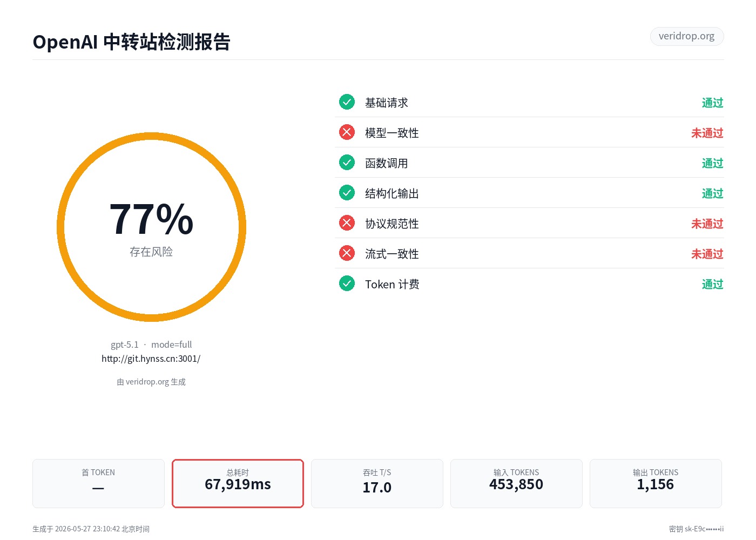756x540 pixels.
Task: Click the orange 77% score ring
Action: 151,227
